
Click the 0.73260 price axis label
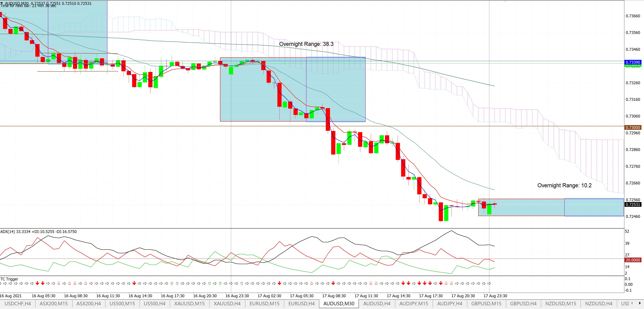coord(633,83)
